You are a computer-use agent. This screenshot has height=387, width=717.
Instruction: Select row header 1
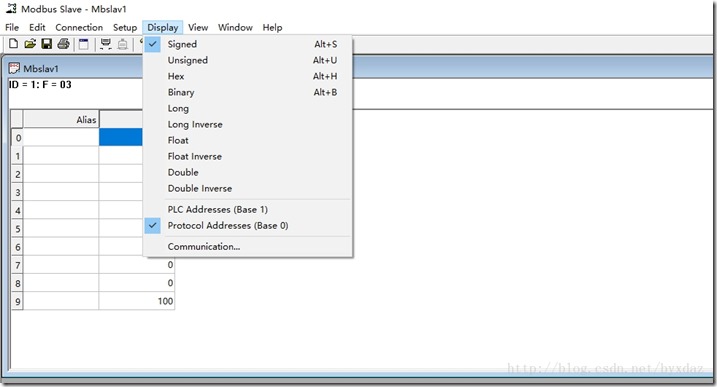click(x=17, y=156)
